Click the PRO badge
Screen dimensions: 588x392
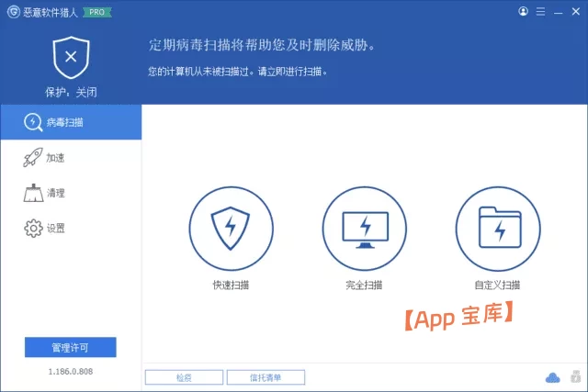pyautogui.click(x=97, y=12)
